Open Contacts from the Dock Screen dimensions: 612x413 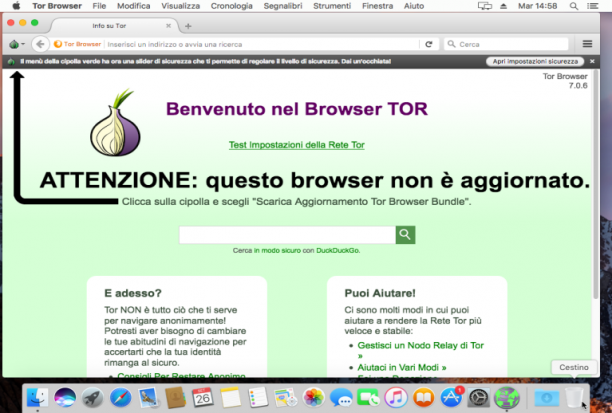pos(175,398)
